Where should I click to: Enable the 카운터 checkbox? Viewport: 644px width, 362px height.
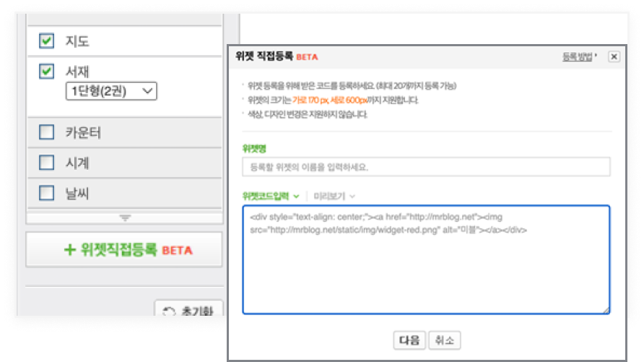pyautogui.click(x=46, y=132)
